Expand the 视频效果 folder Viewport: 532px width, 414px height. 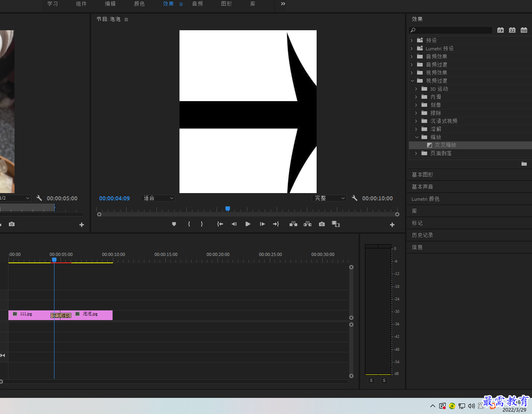click(412, 73)
